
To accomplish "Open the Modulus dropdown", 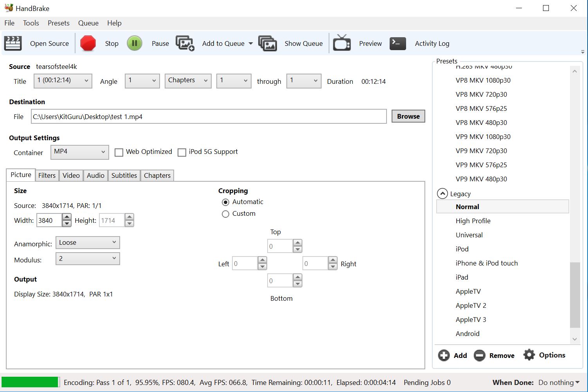I will [x=88, y=258].
